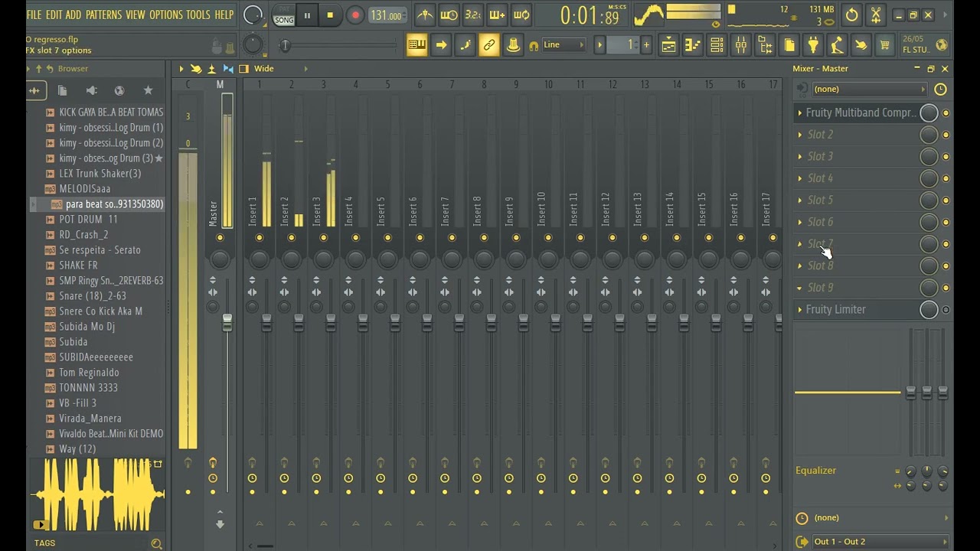Toggle Slot 9 enable light

(946, 288)
